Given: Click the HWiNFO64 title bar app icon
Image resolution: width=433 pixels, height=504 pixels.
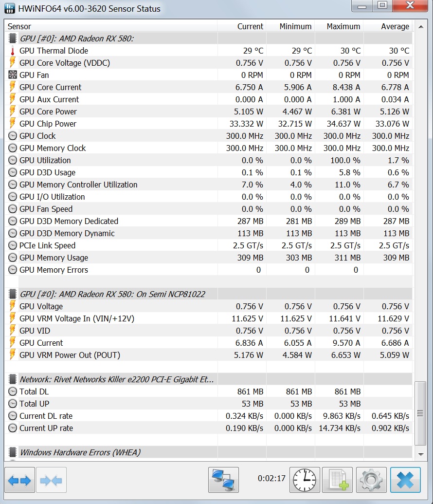Looking at the screenshot, I should (10, 8).
